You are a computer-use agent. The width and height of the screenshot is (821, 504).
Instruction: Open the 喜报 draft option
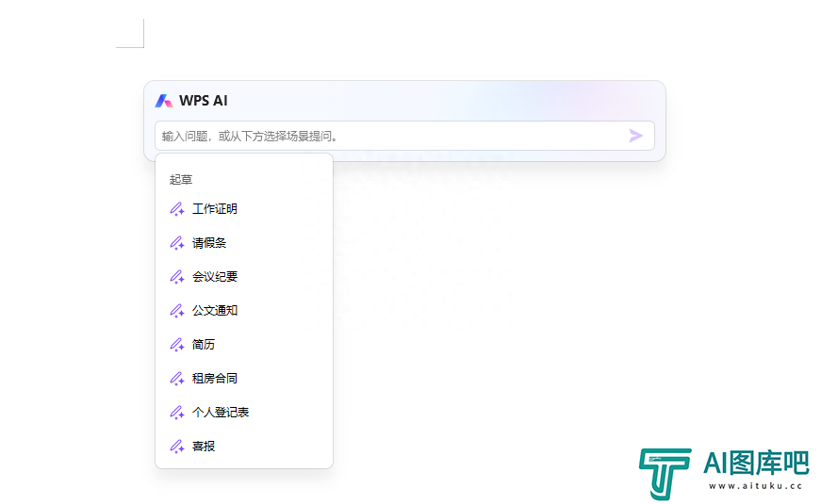click(244, 447)
